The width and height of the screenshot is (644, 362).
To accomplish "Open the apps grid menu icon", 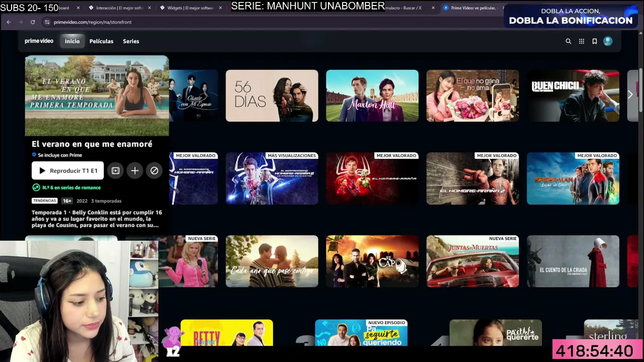I will (582, 41).
